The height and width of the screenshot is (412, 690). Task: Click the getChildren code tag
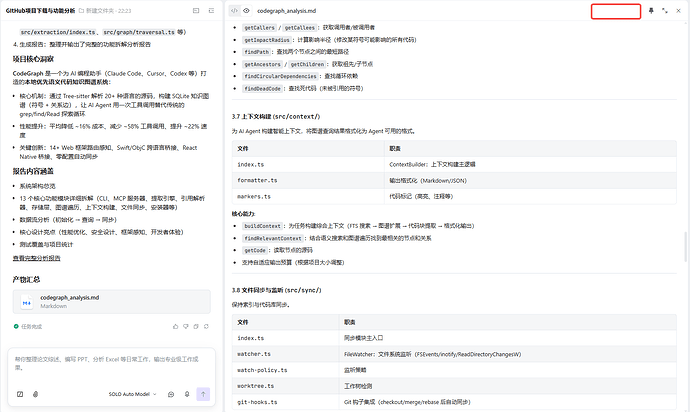point(307,64)
